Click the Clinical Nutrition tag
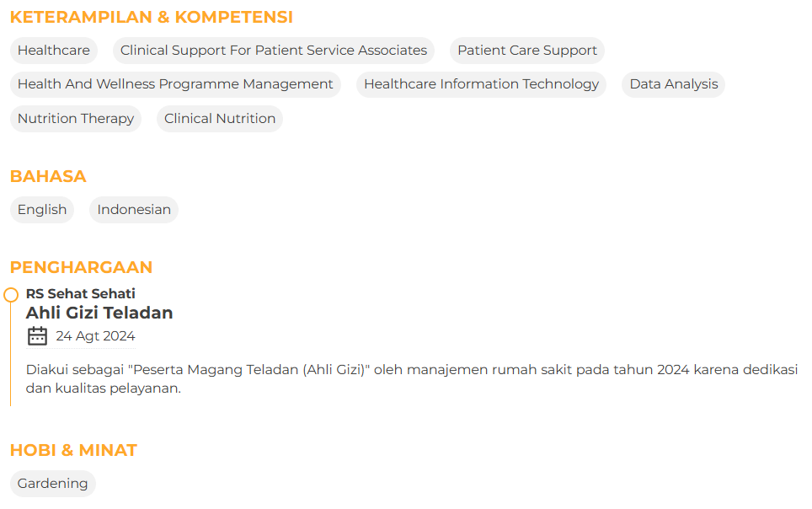812x509 pixels. coord(220,119)
